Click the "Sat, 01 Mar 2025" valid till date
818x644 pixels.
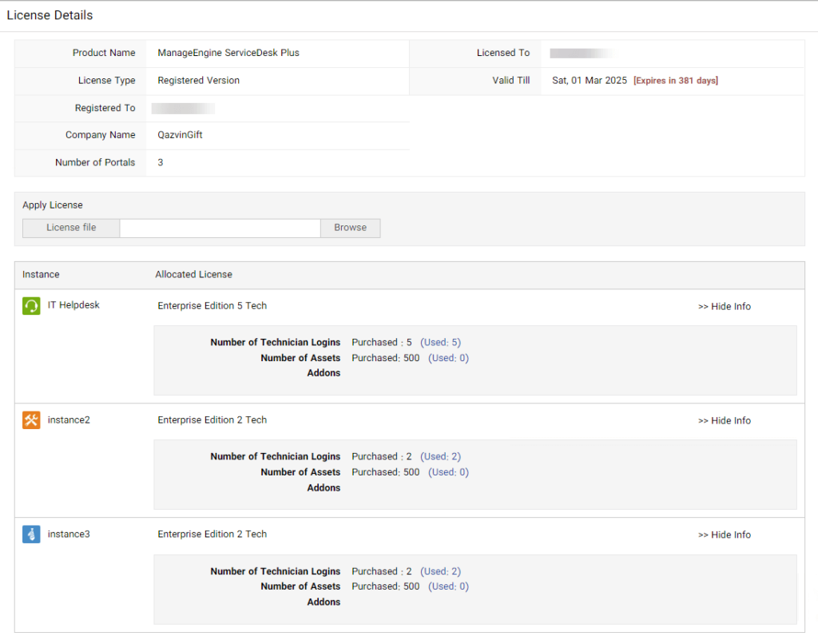pos(590,81)
